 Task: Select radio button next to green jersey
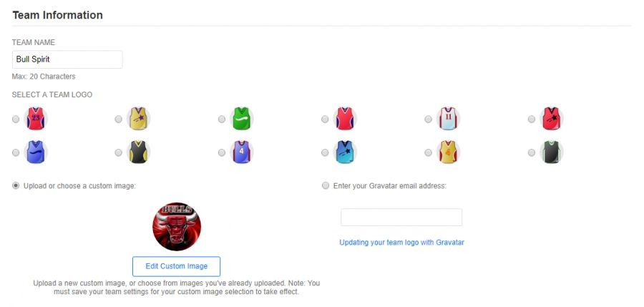pyautogui.click(x=221, y=120)
